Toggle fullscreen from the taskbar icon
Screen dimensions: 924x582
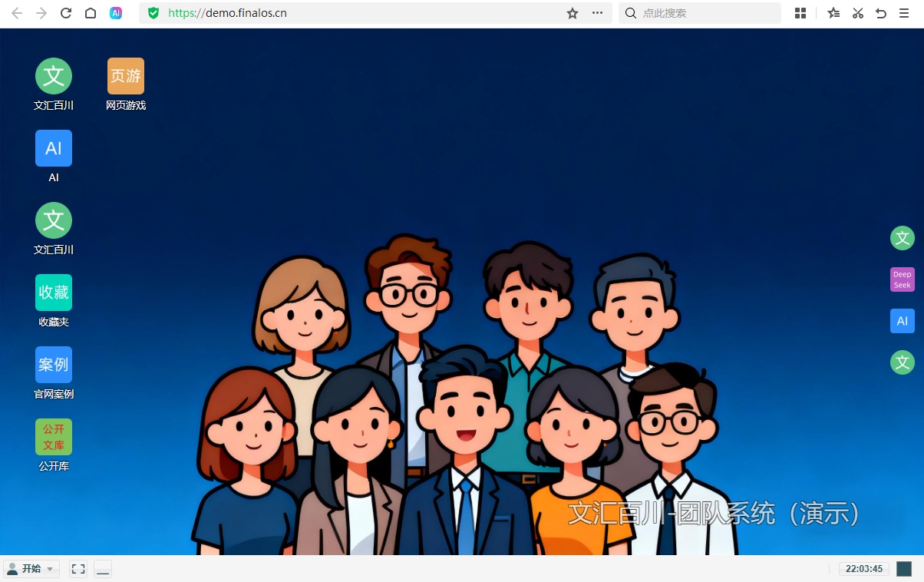[x=78, y=569]
